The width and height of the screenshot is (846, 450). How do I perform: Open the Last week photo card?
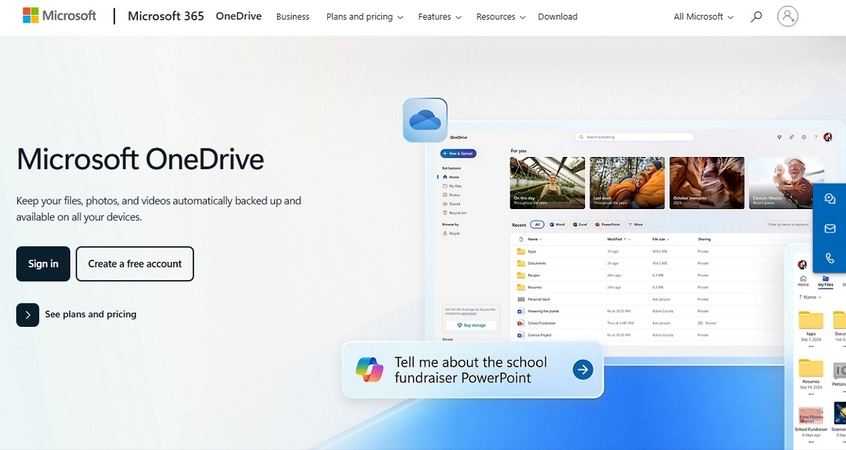click(x=627, y=183)
